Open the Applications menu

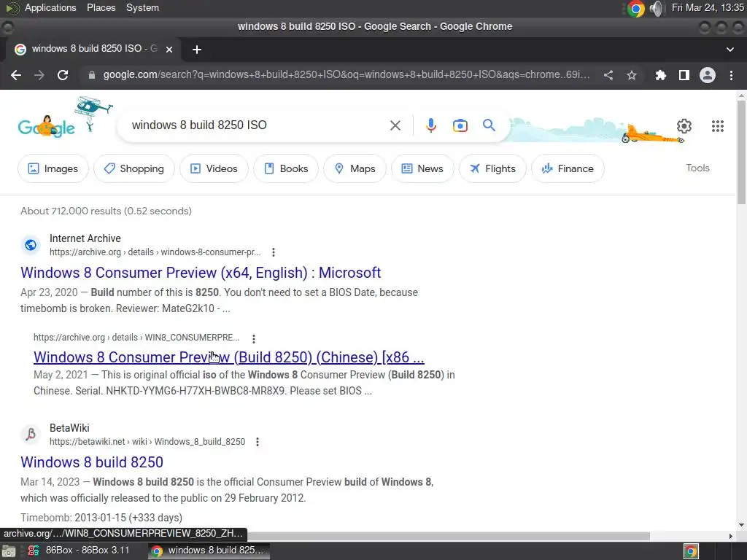[x=50, y=7]
